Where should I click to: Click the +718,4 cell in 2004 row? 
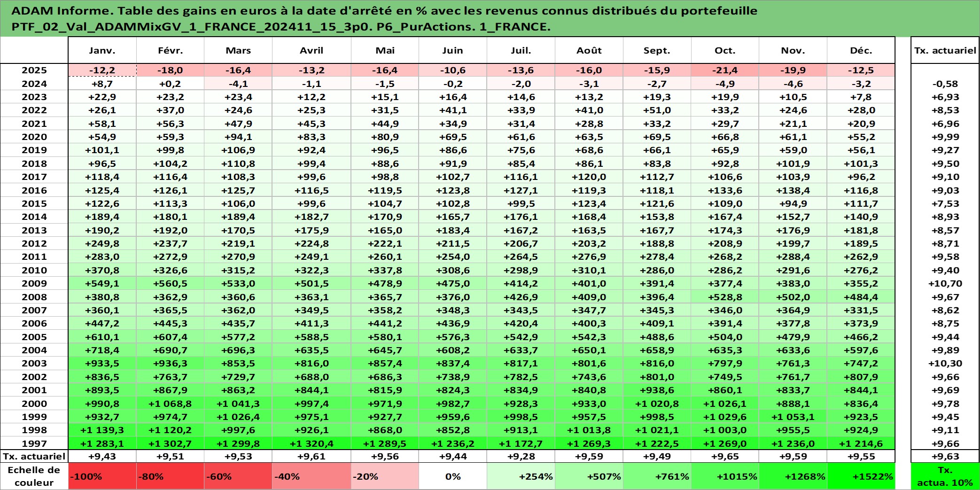click(102, 350)
